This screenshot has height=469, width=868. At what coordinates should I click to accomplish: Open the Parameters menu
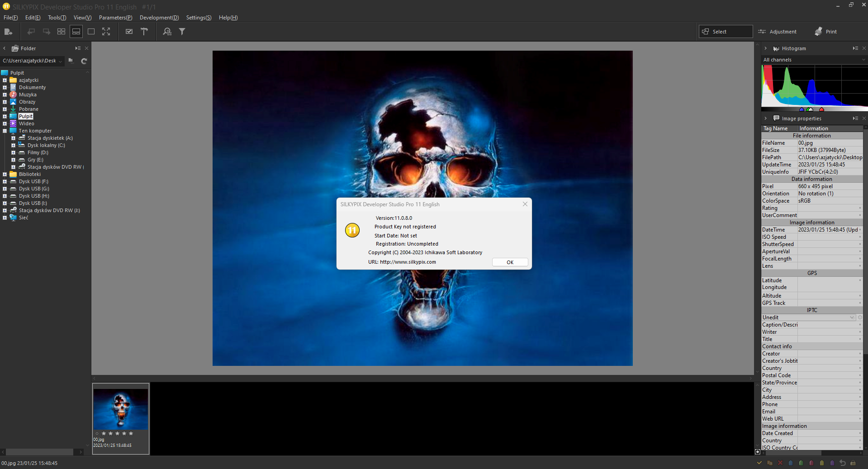[x=115, y=18]
